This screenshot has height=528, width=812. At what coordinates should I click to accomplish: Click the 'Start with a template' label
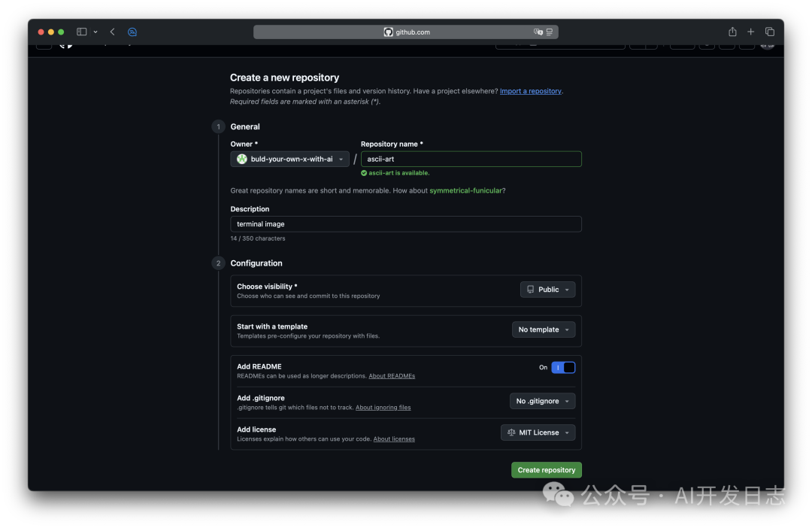(x=272, y=326)
